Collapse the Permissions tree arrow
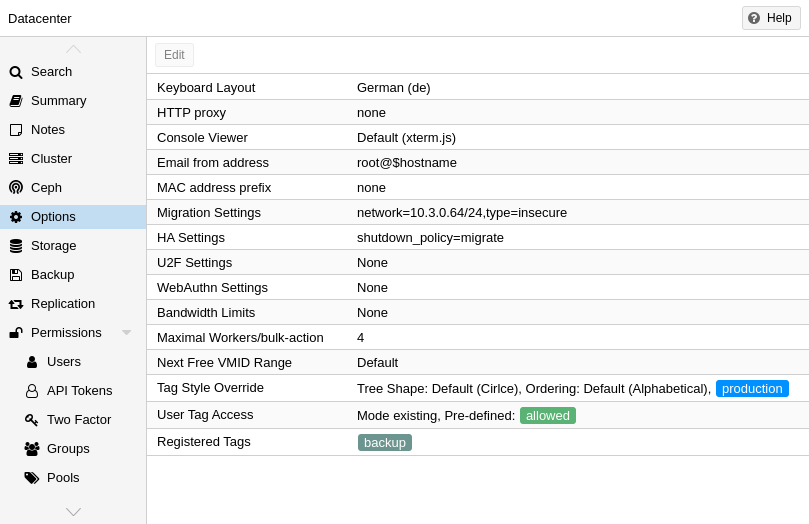The image size is (809, 524). point(127,333)
